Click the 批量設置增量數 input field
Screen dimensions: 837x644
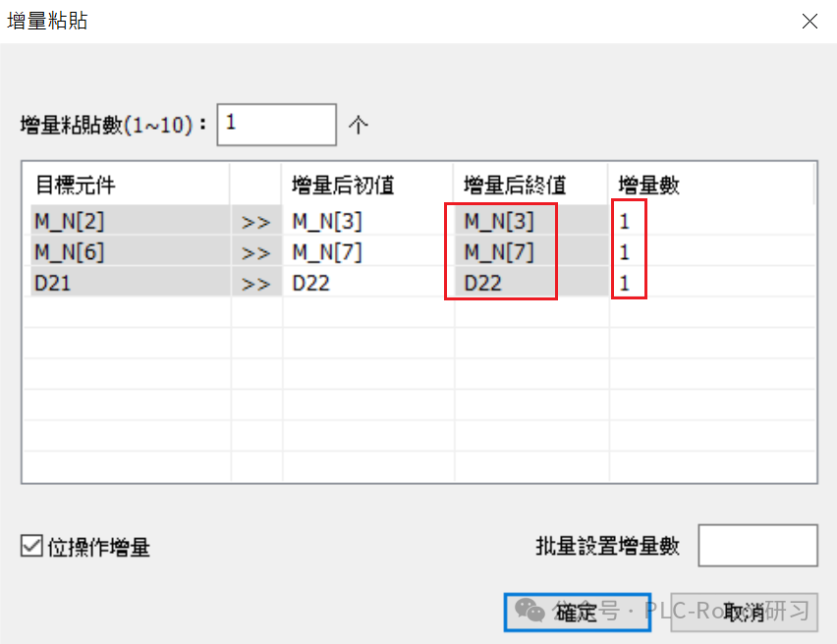[757, 545]
